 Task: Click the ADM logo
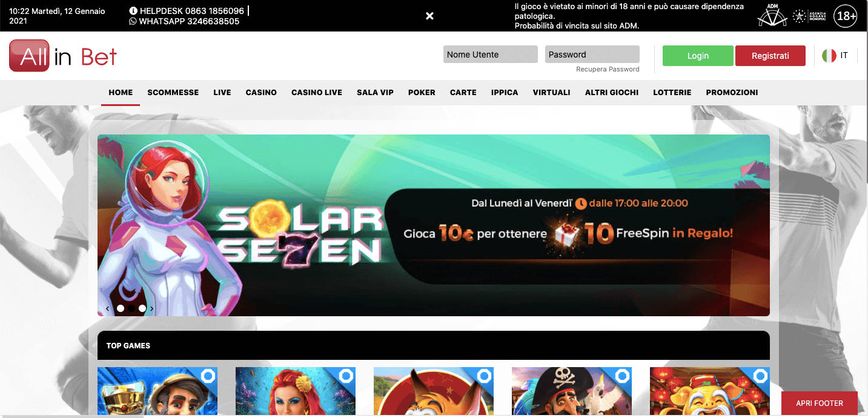click(772, 15)
